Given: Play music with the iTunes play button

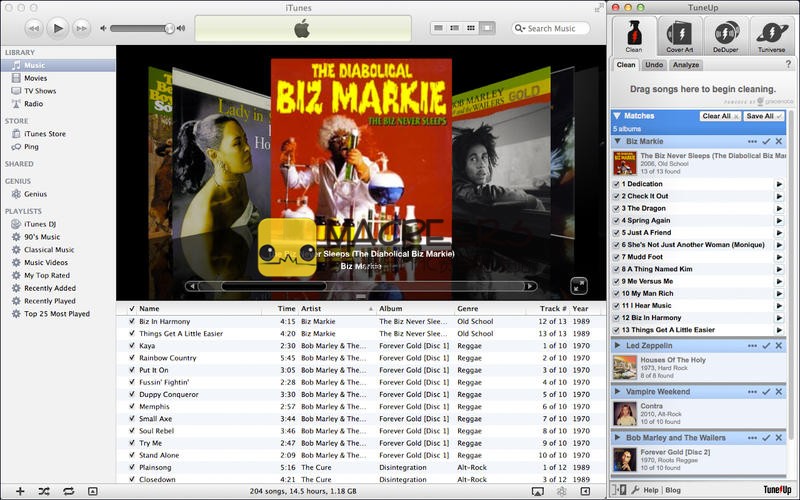Looking at the screenshot, I should pos(58,28).
